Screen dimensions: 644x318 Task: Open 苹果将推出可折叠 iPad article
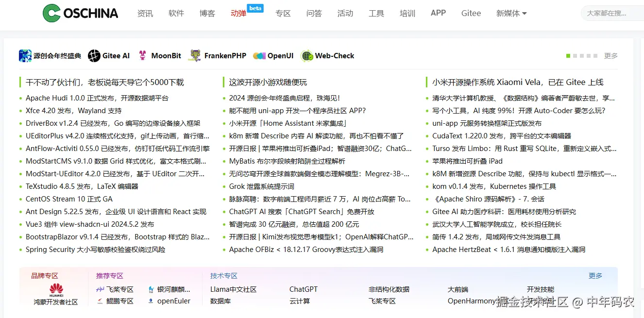click(x=468, y=161)
